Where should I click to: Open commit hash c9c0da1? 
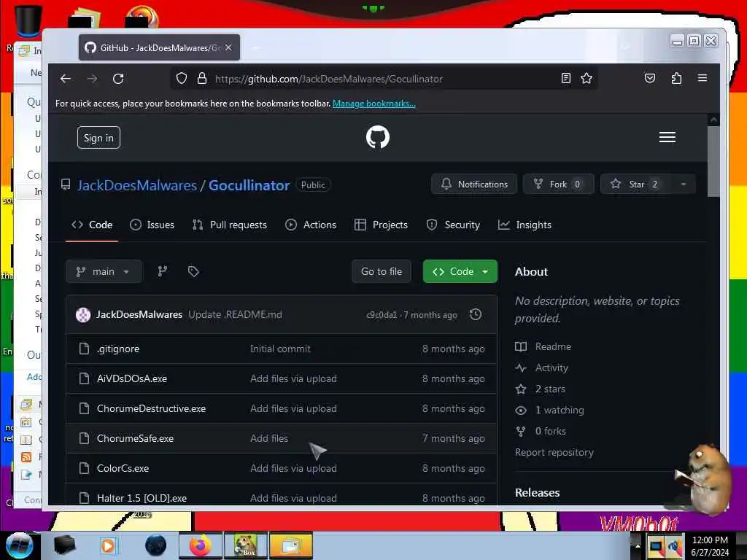382,315
